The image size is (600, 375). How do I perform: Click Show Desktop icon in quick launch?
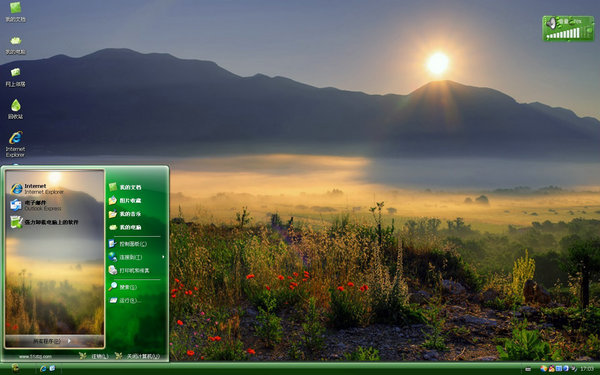[52, 368]
